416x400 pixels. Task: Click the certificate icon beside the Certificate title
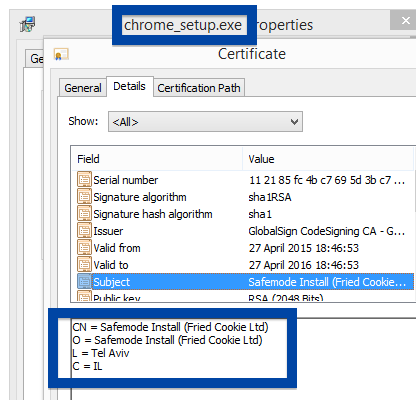tap(61, 54)
